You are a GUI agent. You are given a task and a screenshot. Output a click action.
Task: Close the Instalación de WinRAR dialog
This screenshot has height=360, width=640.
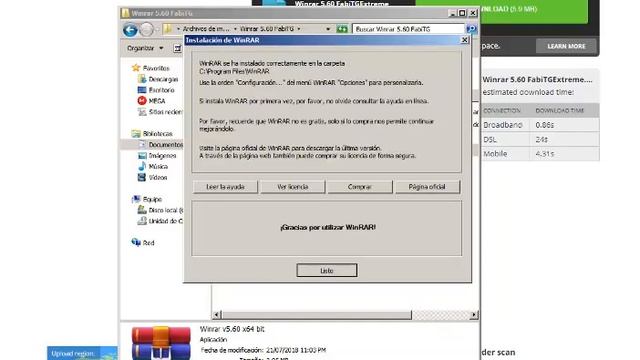464,40
